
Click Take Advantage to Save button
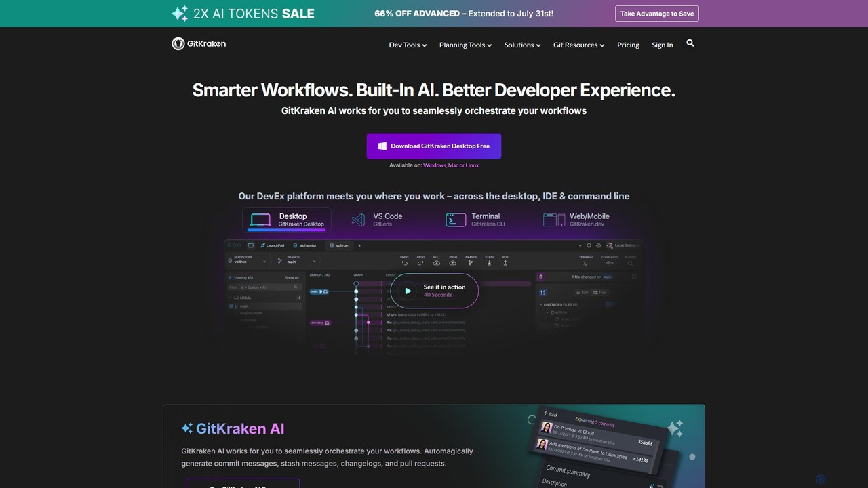(657, 14)
